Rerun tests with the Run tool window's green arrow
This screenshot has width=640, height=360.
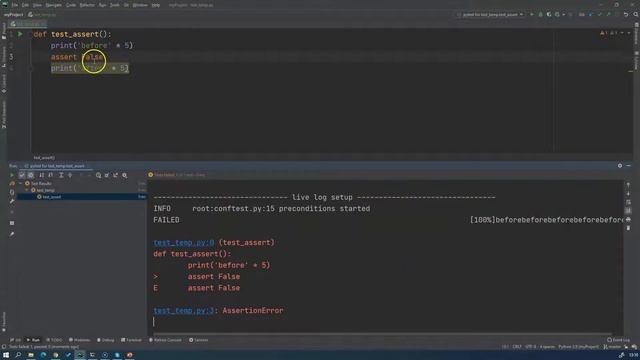point(12,175)
